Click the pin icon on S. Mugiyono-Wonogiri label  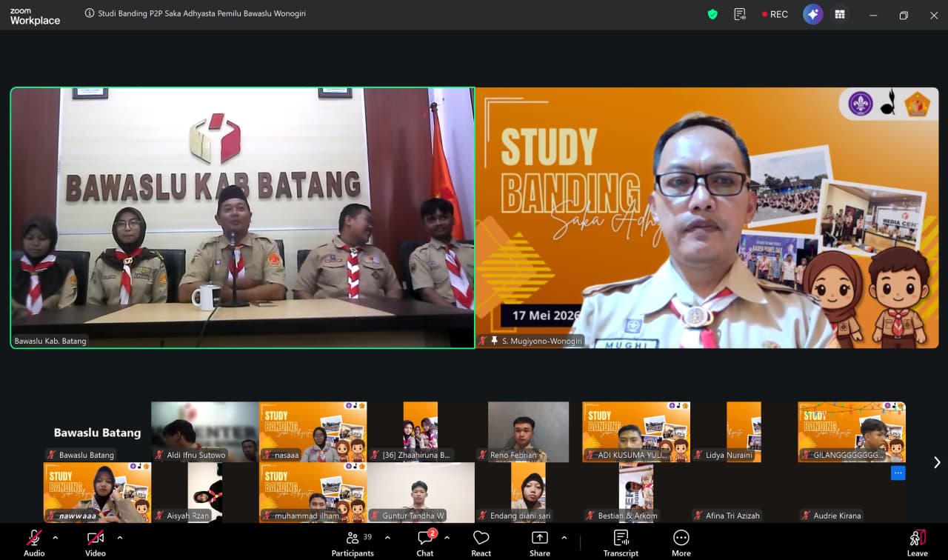[x=494, y=341]
